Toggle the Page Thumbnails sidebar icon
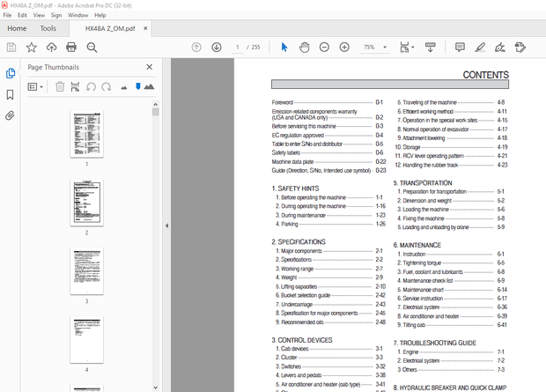This screenshot has width=546, height=392. coord(11,74)
